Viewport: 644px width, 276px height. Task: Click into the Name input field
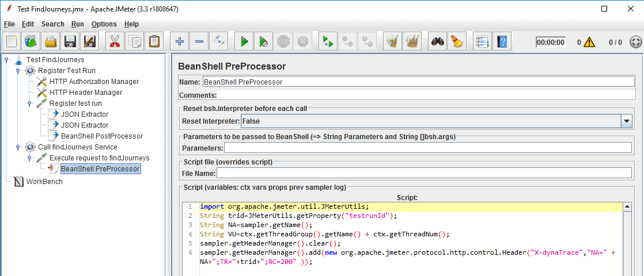click(418, 82)
